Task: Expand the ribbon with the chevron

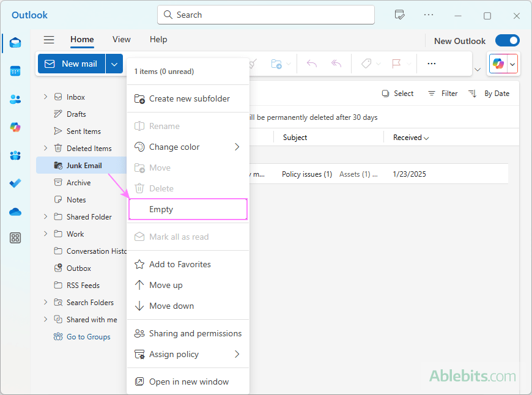Action: click(x=478, y=70)
